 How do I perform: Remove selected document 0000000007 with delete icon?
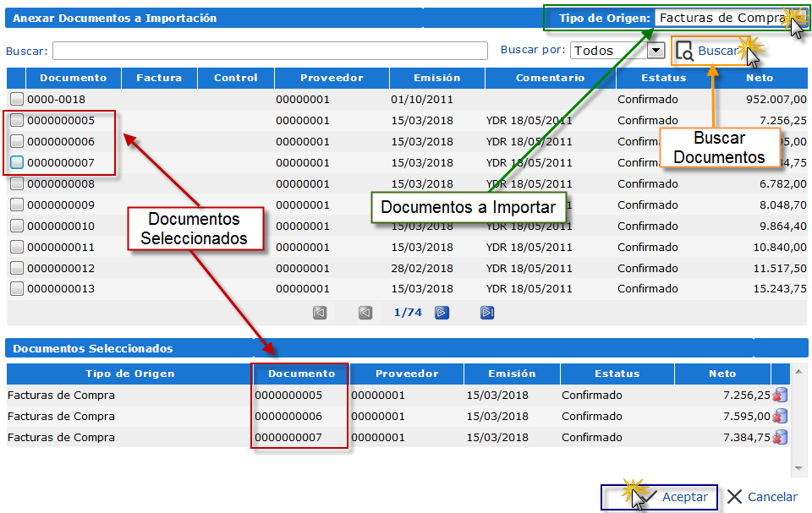tap(780, 438)
